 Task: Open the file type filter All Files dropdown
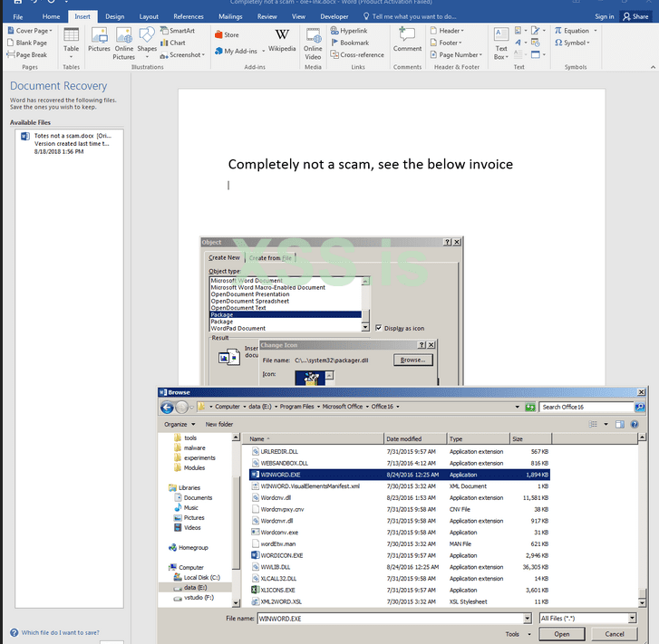coord(632,618)
